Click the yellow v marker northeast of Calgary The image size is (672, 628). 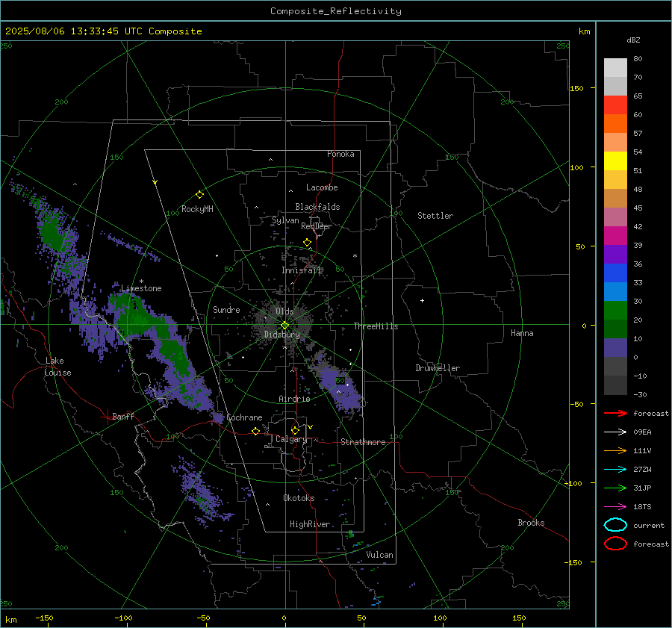pyautogui.click(x=311, y=427)
